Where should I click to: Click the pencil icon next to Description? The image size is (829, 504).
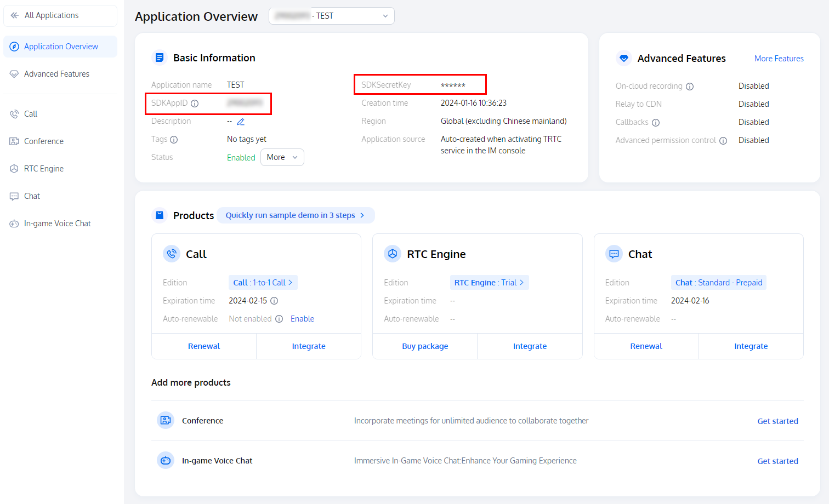coord(241,122)
